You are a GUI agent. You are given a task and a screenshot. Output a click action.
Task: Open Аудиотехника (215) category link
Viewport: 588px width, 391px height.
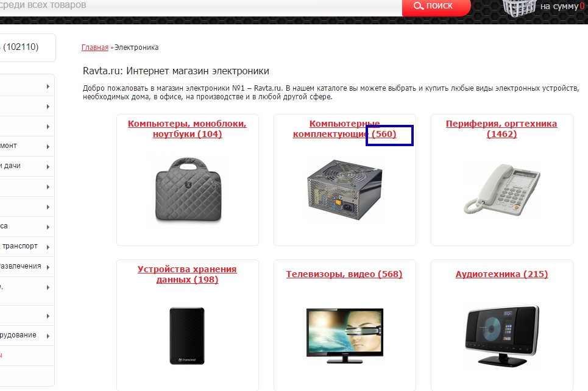501,274
